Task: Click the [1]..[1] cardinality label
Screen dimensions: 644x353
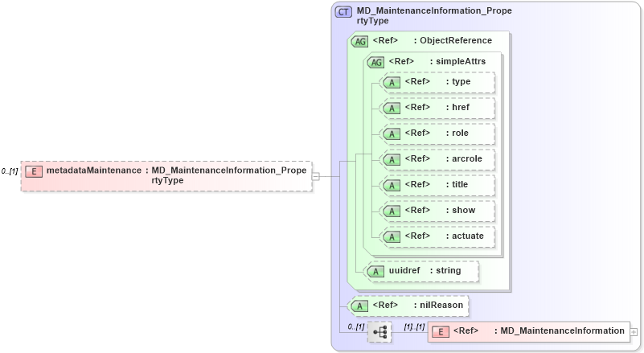Action: click(x=414, y=326)
